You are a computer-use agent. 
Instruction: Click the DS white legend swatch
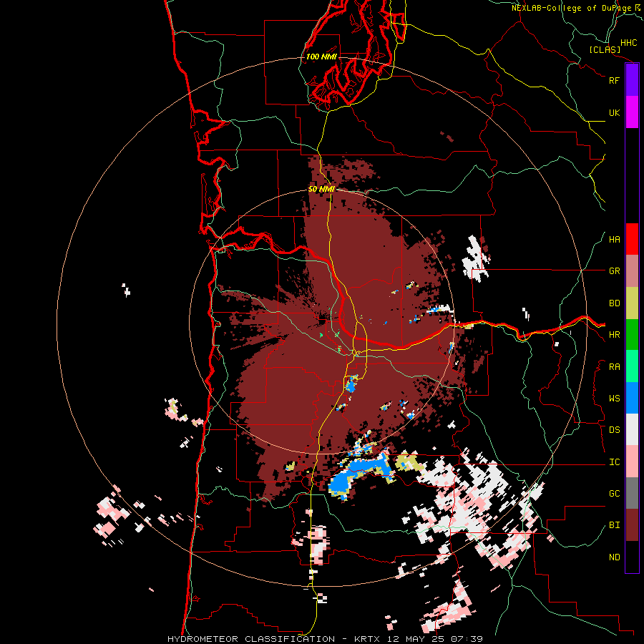click(632, 429)
